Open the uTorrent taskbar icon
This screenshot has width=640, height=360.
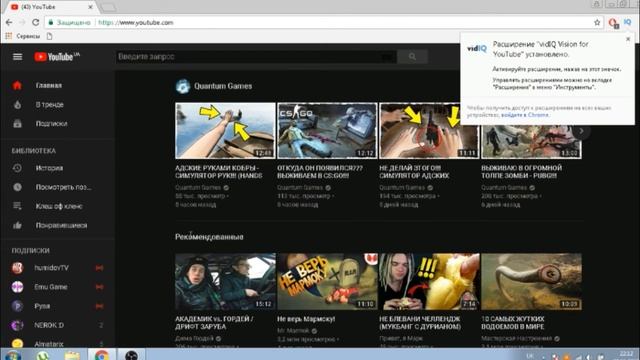click(x=42, y=356)
